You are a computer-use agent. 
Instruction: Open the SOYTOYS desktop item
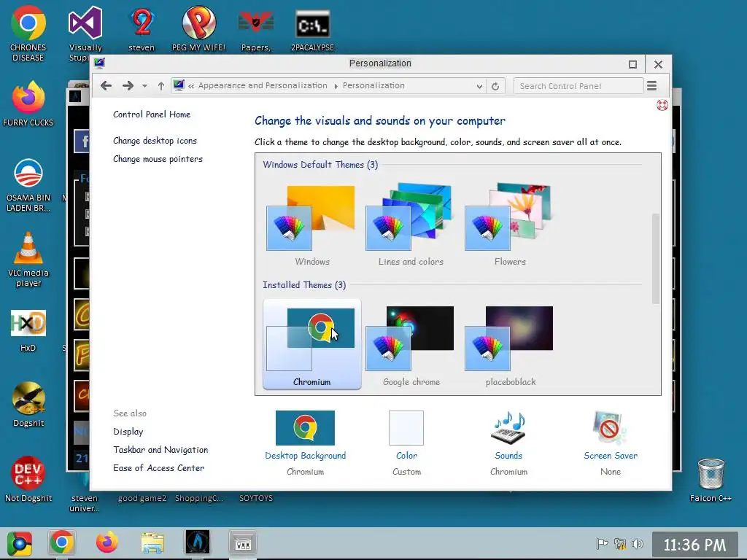(x=256, y=498)
